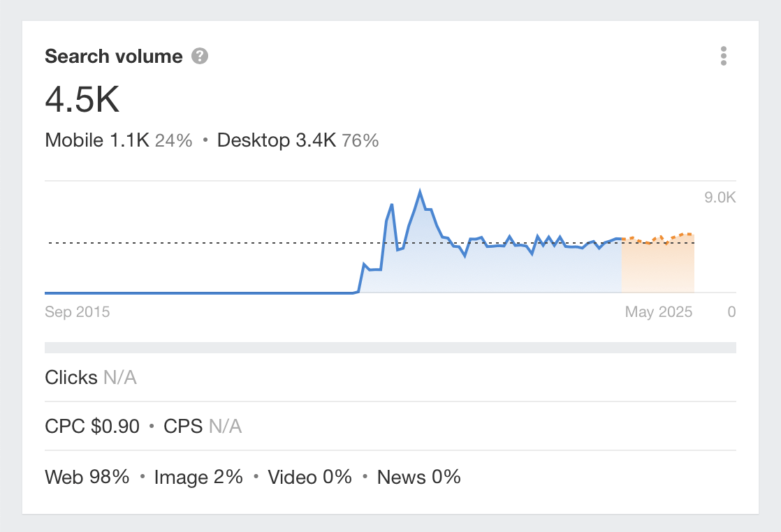Open the Search volume help tooltip icon

coord(200,56)
